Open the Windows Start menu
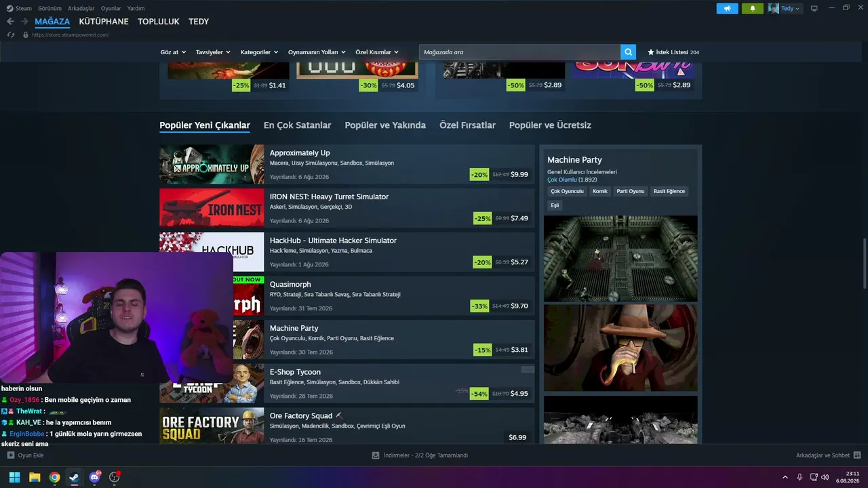This screenshot has width=868, height=488. pyautogui.click(x=14, y=477)
